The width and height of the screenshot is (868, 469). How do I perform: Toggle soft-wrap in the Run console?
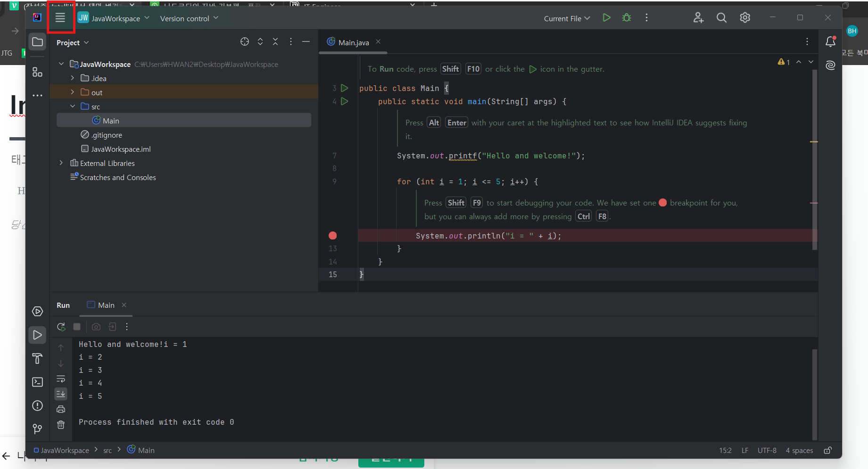[x=61, y=379]
